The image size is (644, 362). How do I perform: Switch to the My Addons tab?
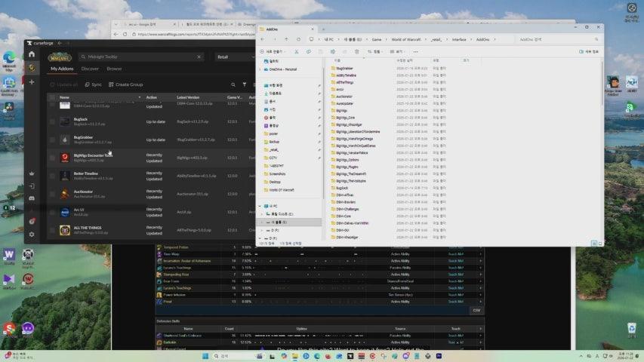pyautogui.click(x=62, y=69)
